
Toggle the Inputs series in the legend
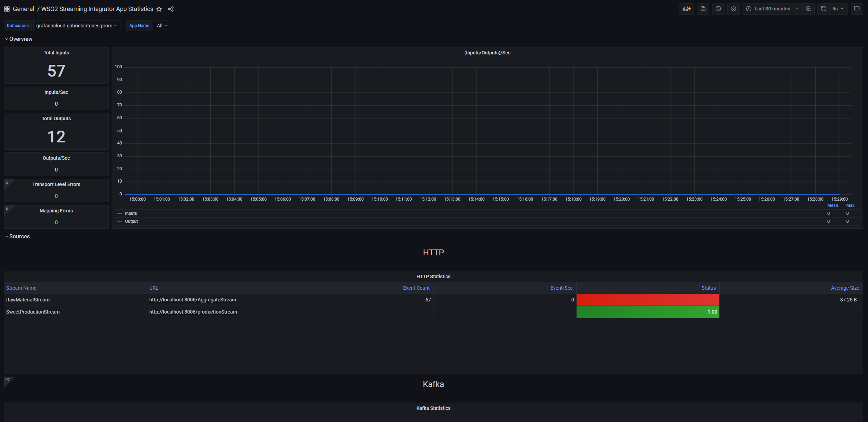click(x=131, y=213)
